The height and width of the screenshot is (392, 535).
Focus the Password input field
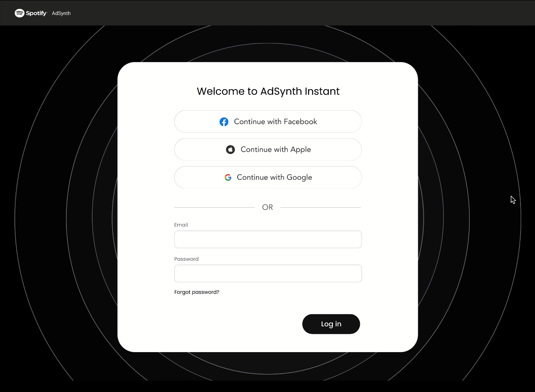point(268,274)
